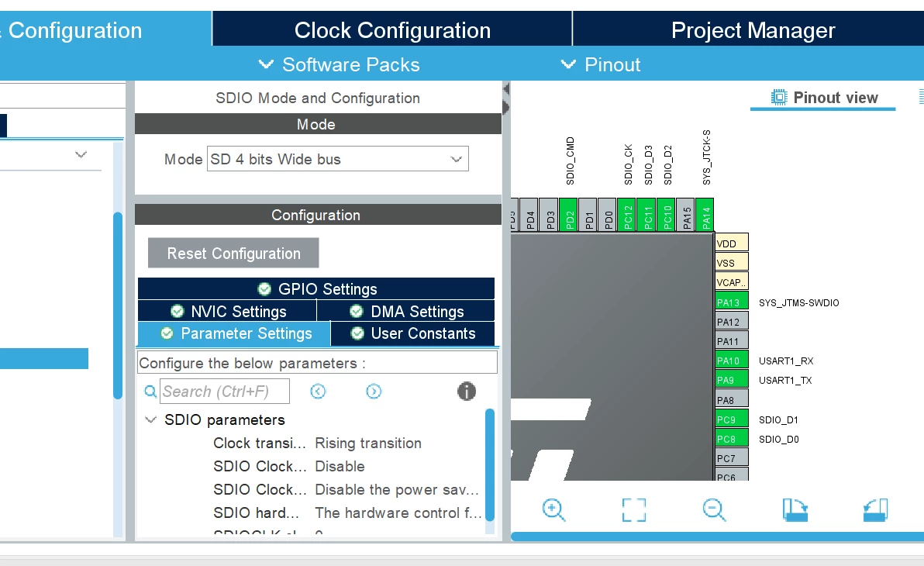Viewport: 924px width, 566px height.
Task: Switch to User Constants tab
Action: pyautogui.click(x=412, y=333)
